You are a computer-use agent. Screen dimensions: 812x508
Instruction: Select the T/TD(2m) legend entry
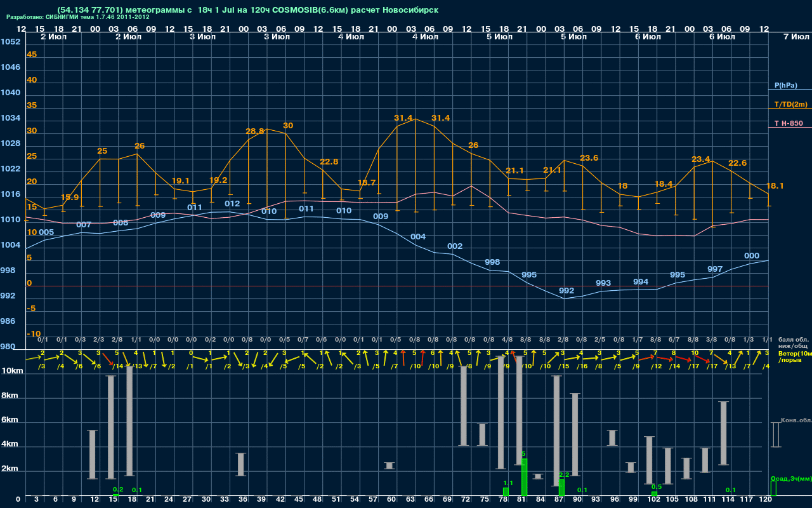click(790, 104)
